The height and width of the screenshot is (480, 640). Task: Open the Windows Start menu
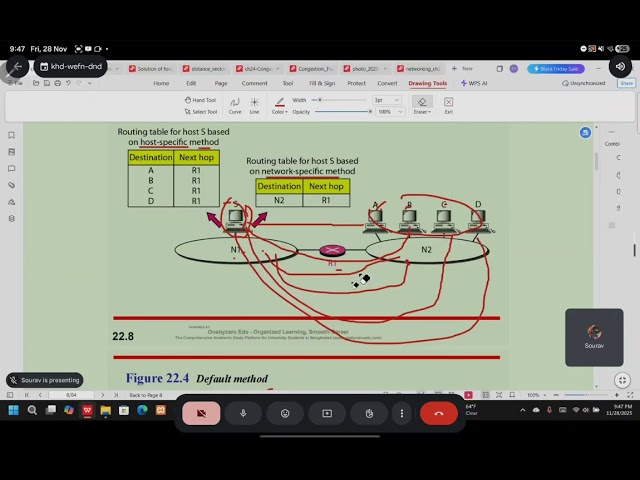[13, 410]
